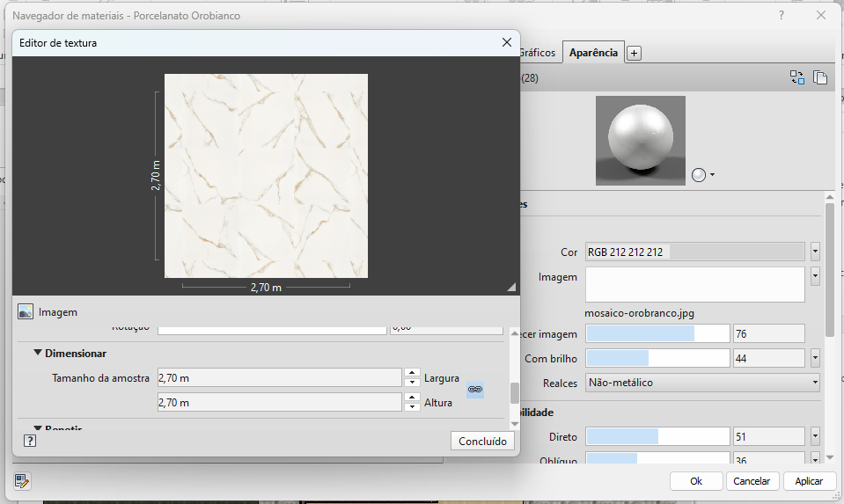Viewport: 844px width, 504px height.
Task: Collapse the Dimensionar section
Action: pos(38,353)
